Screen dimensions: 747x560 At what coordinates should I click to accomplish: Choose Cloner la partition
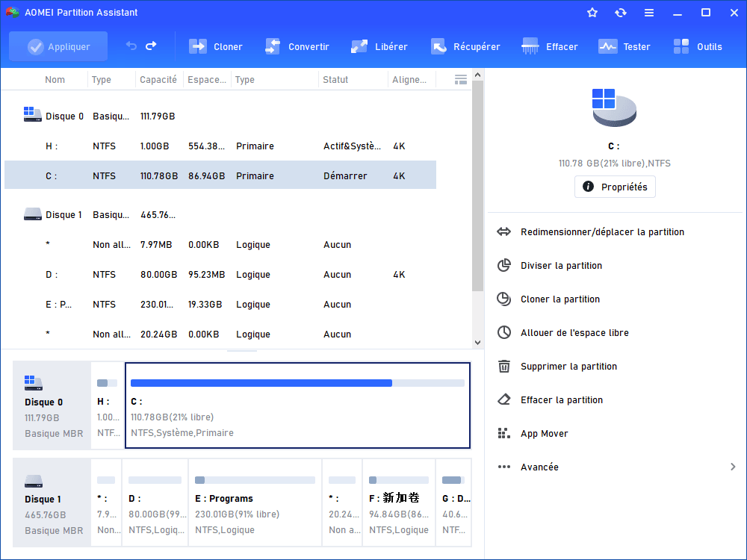click(x=560, y=299)
